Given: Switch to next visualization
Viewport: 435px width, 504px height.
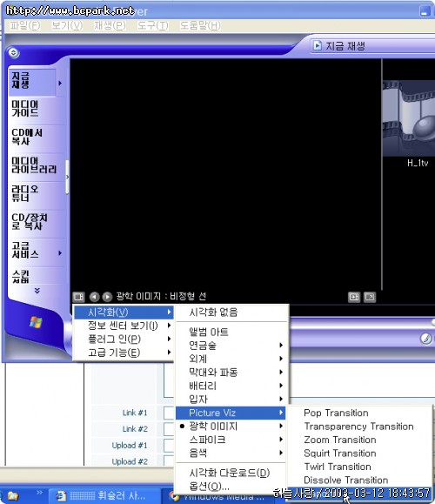Looking at the screenshot, I should click(x=107, y=297).
